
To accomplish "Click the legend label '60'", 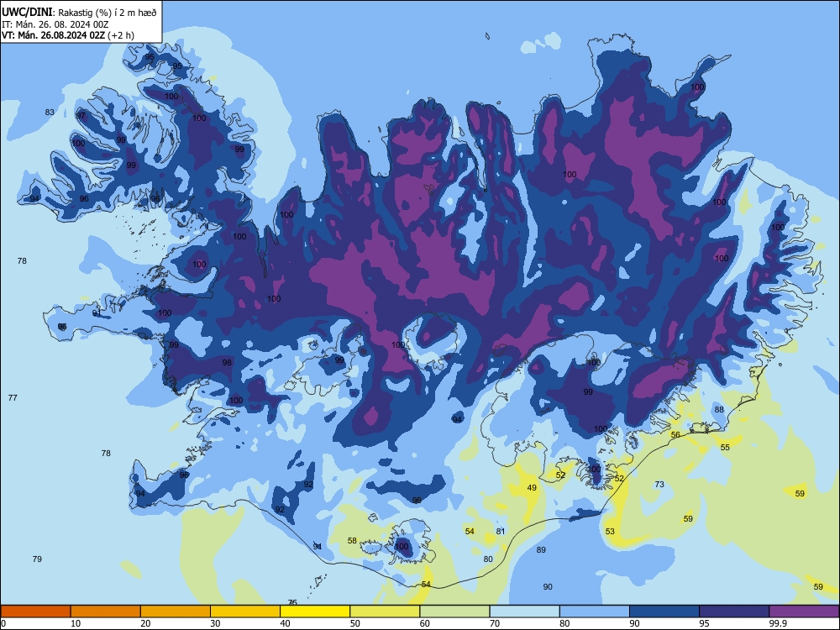I will click(x=425, y=623).
